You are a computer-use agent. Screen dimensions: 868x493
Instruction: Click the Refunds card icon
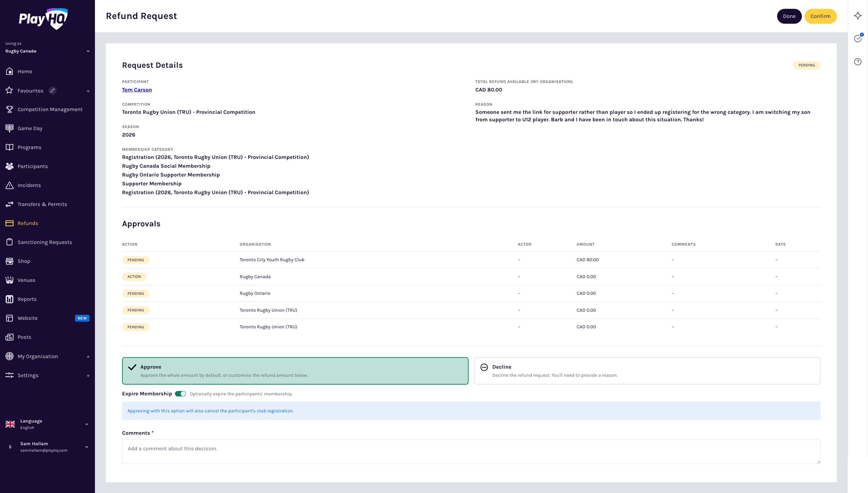tap(9, 223)
